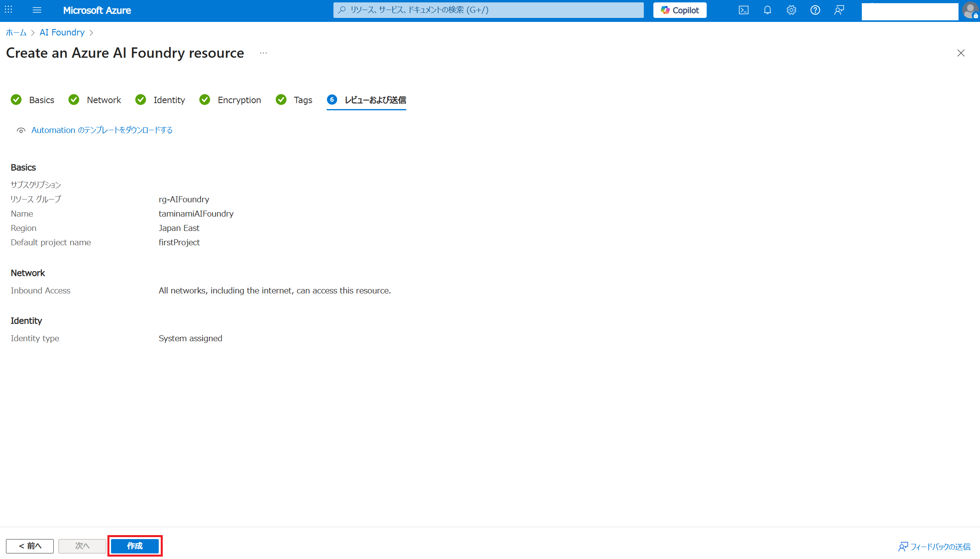Select the Encryption step

click(239, 100)
